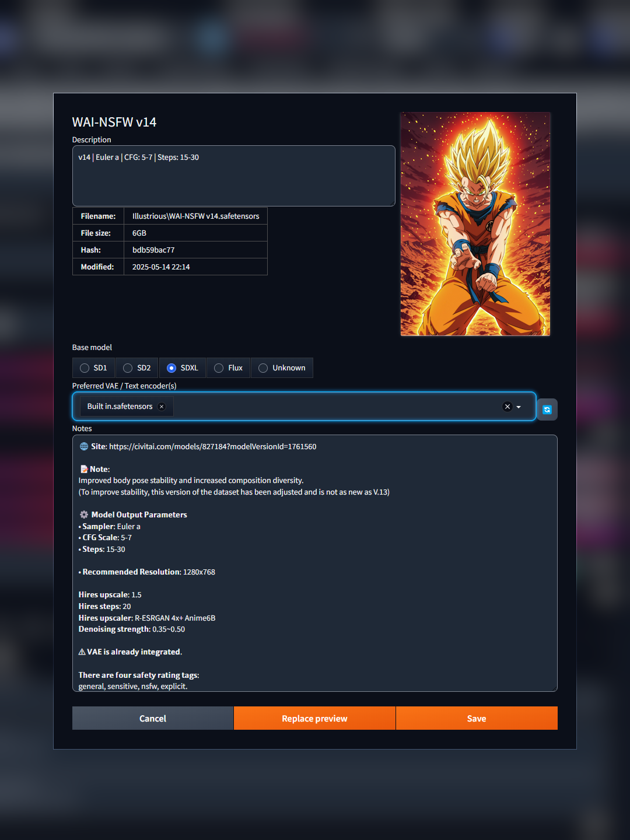Click the civitai.com URL in Notes

(x=212, y=447)
